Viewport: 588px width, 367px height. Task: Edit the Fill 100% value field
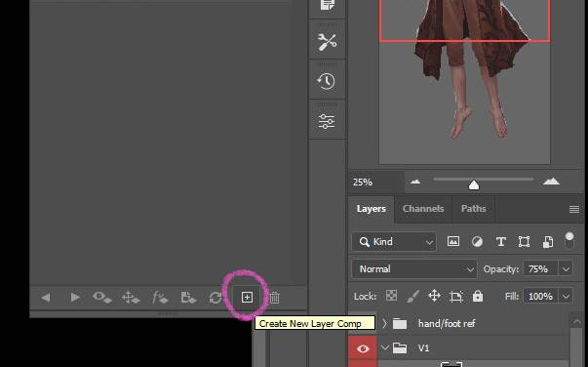(540, 297)
